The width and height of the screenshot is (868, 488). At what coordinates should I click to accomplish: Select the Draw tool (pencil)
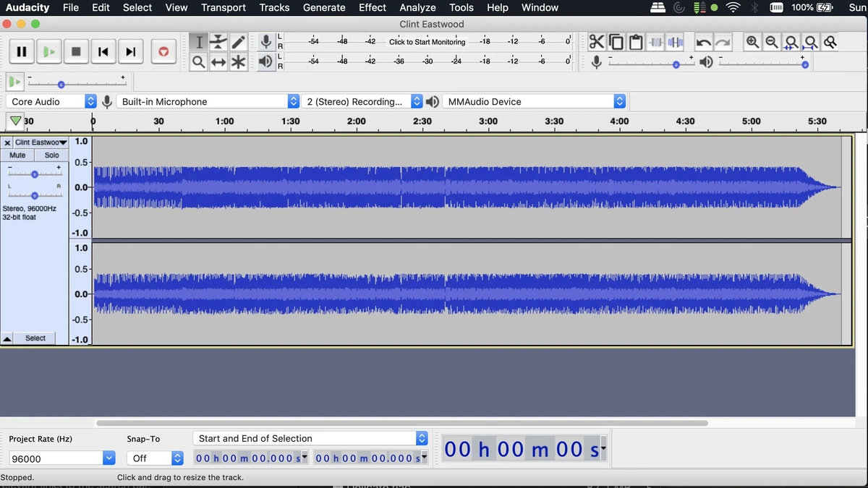tap(239, 41)
